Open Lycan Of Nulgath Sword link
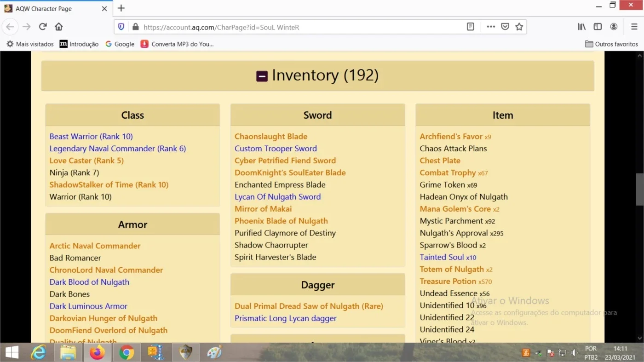The width and height of the screenshot is (644, 362). point(278,196)
